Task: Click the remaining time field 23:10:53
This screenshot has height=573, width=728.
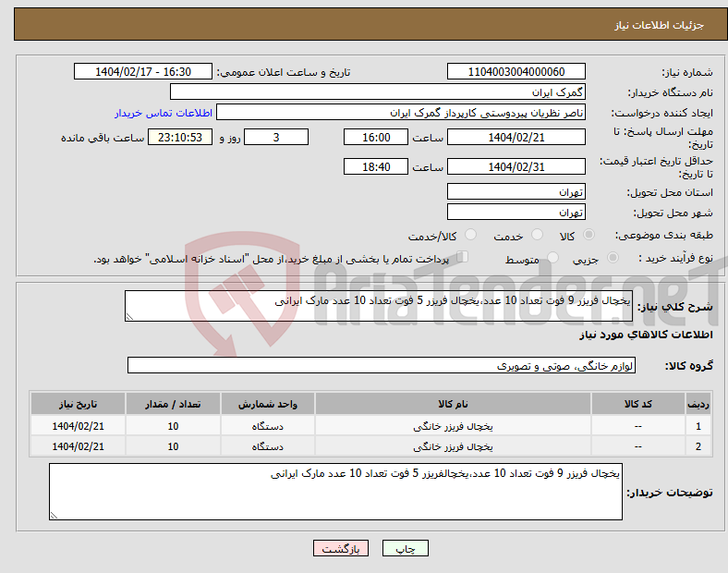Action: click(180, 137)
